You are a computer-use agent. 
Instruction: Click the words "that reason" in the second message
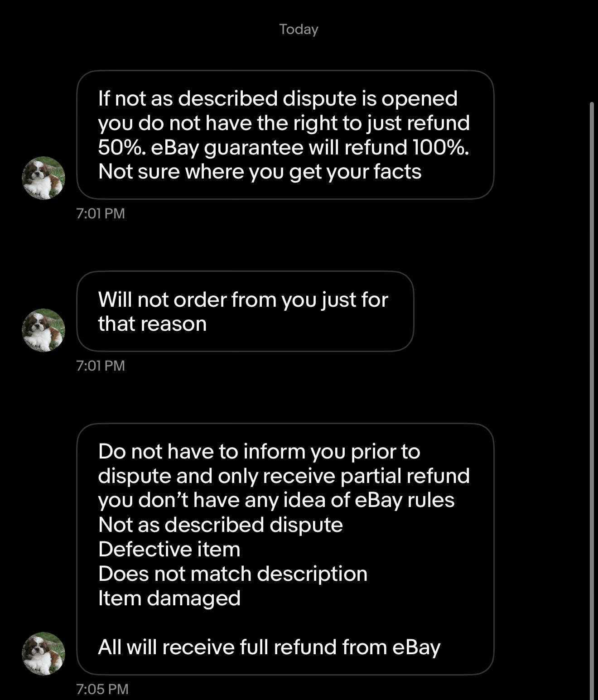[x=152, y=324]
